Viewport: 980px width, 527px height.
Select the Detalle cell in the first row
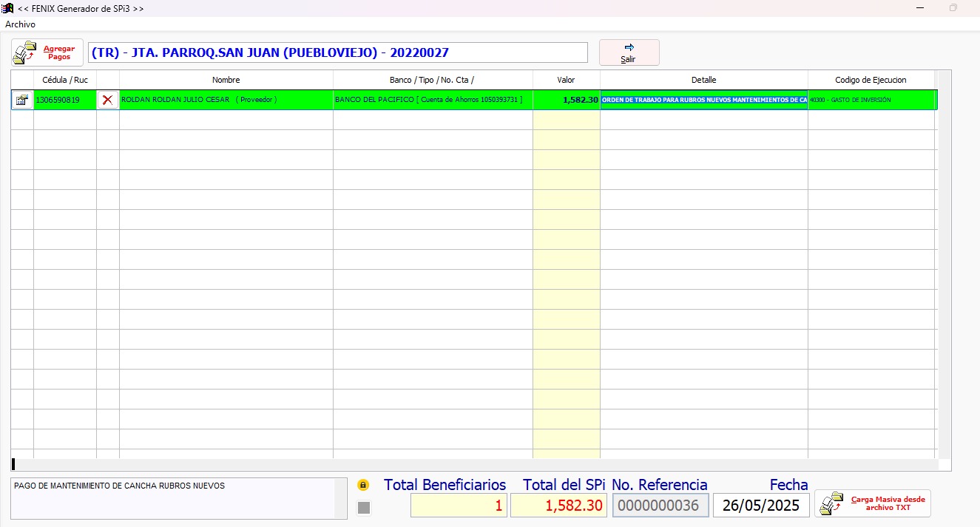(703, 100)
